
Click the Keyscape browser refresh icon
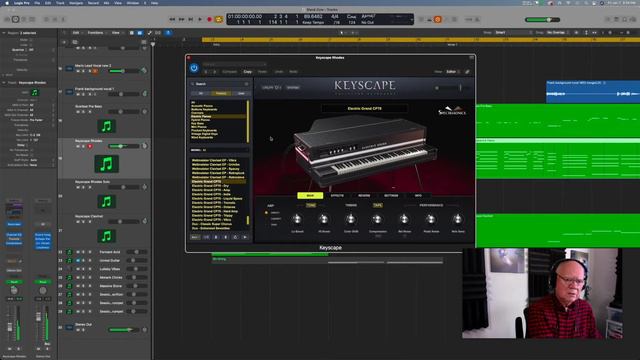[235, 237]
